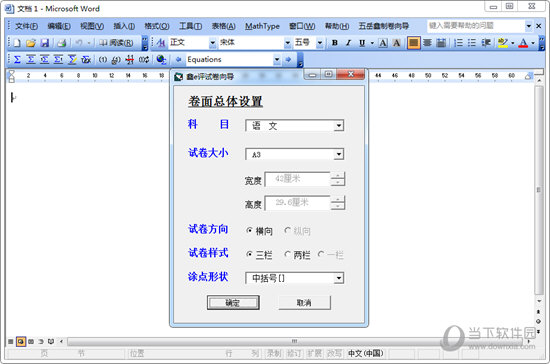The height and width of the screenshot is (364, 550).
Task: Insert equation number (1) icon
Action: 102,60
